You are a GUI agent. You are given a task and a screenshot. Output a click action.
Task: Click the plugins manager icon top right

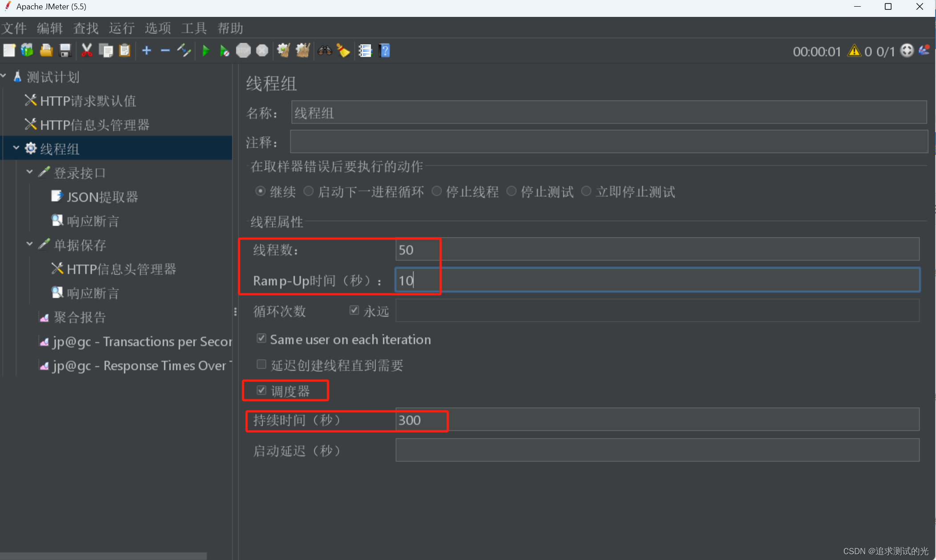[x=924, y=50]
